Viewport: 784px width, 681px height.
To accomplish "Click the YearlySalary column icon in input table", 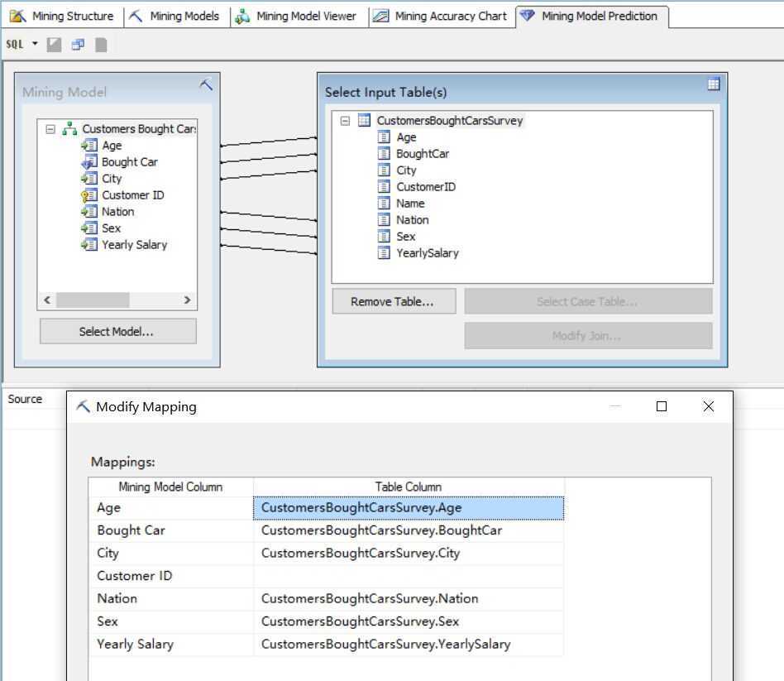I will tap(384, 252).
